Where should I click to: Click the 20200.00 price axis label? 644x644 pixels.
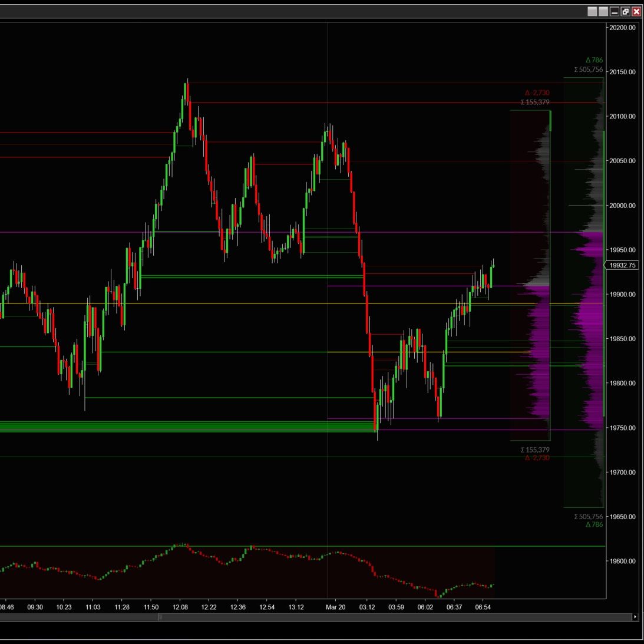tap(623, 28)
